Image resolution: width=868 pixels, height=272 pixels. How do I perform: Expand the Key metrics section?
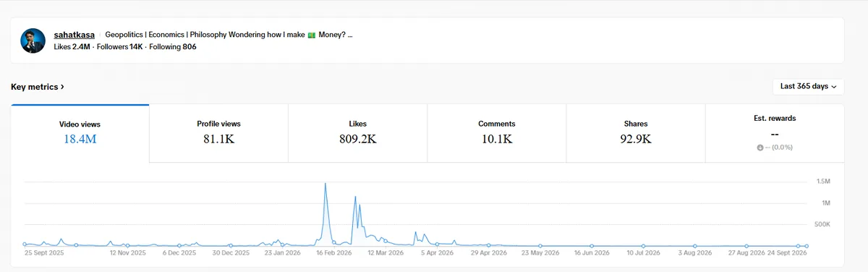coord(38,87)
